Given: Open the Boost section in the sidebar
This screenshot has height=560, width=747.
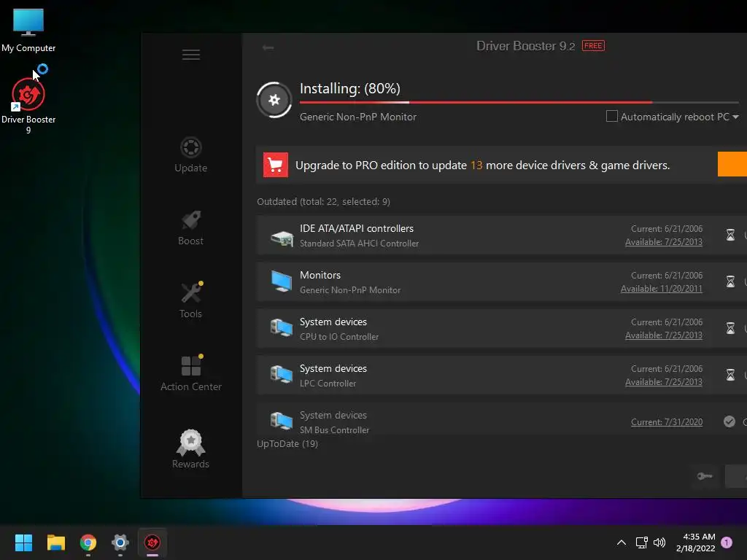Looking at the screenshot, I should [x=190, y=228].
